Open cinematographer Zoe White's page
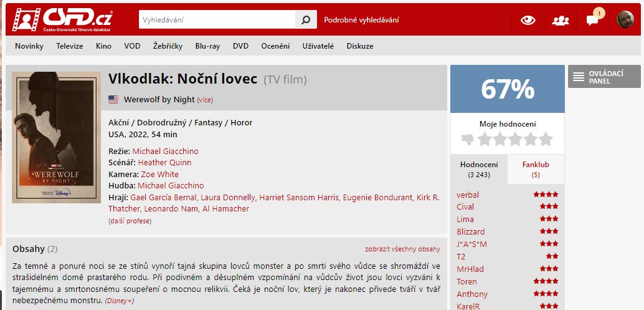The height and width of the screenshot is (310, 644). coord(160,174)
